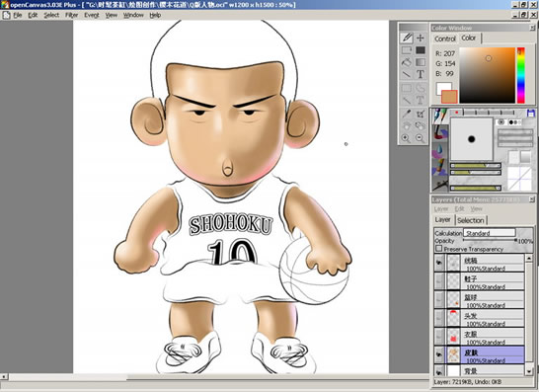Hide the highlighted skin layer eye icon
539x392 pixels.
[x=439, y=354]
